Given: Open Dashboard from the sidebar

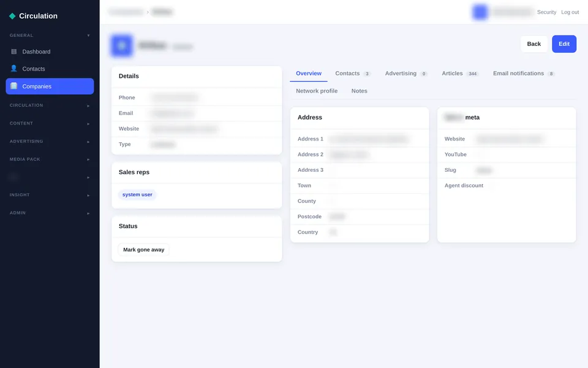Looking at the screenshot, I should tap(50, 52).
